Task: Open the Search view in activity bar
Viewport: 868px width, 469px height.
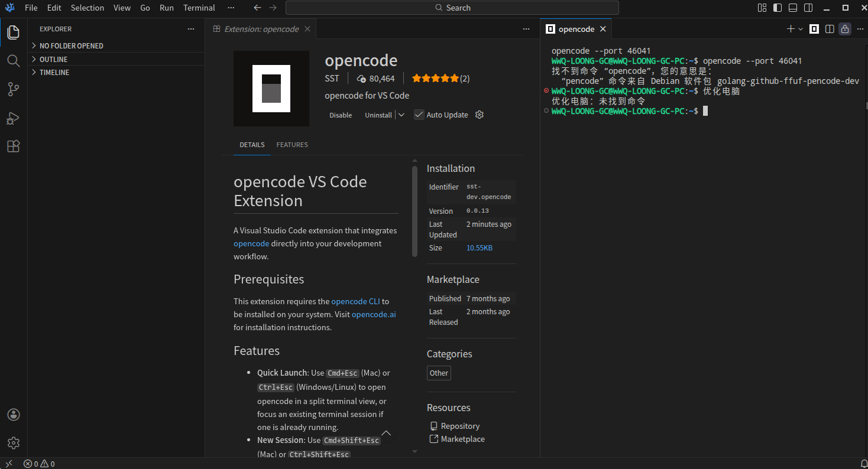Action: point(13,61)
